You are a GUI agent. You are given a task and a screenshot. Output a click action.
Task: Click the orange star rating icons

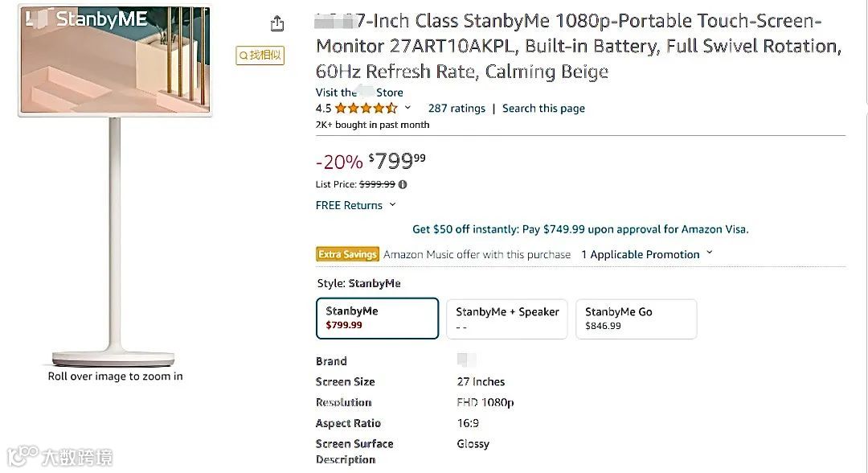pyautogui.click(x=366, y=109)
